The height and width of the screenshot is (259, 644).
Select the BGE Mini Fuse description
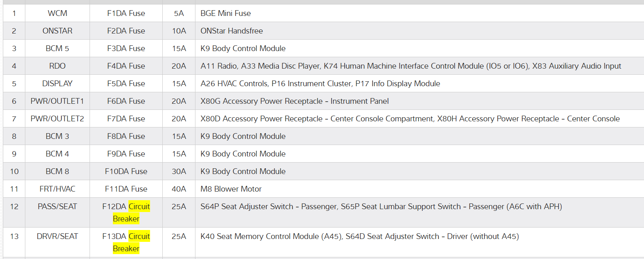(x=226, y=13)
